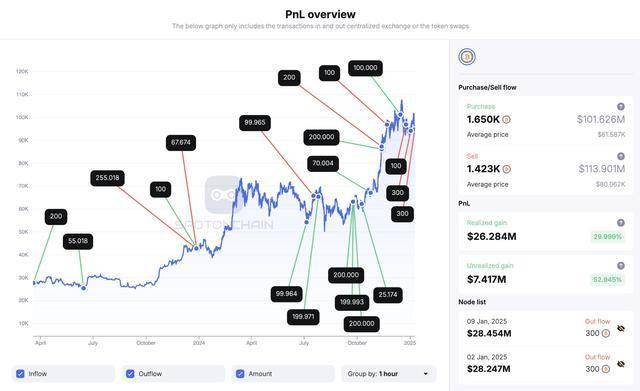640x391 pixels.
Task: Toggle the Amount checkbox
Action: point(240,373)
